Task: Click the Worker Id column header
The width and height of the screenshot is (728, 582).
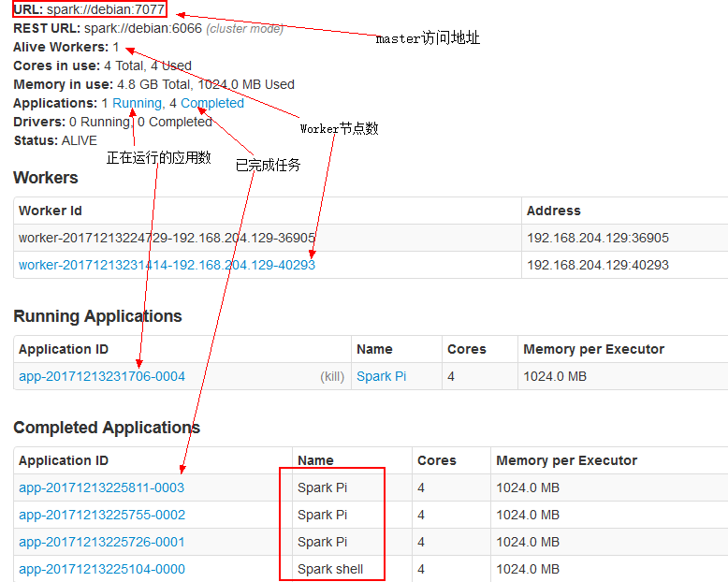Action: (51, 211)
